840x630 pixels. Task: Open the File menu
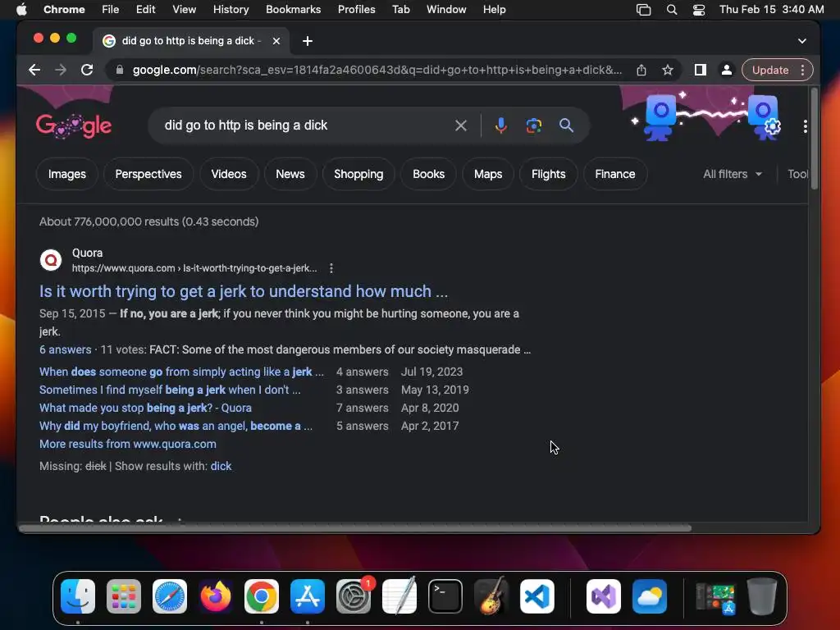click(111, 10)
